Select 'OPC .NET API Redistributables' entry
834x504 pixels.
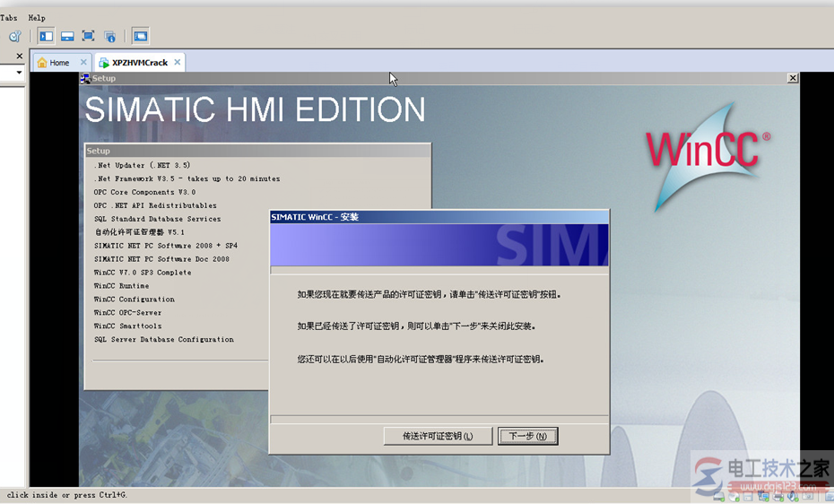click(x=155, y=205)
